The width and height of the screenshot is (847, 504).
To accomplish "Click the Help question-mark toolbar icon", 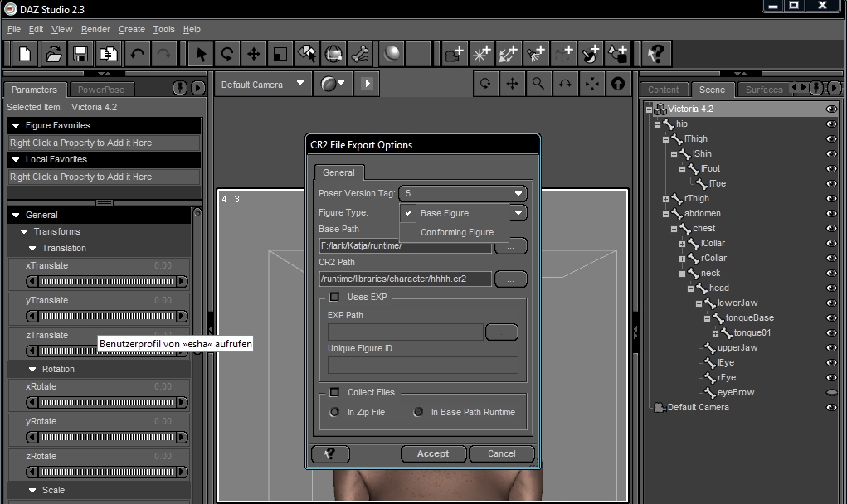I will [x=656, y=54].
